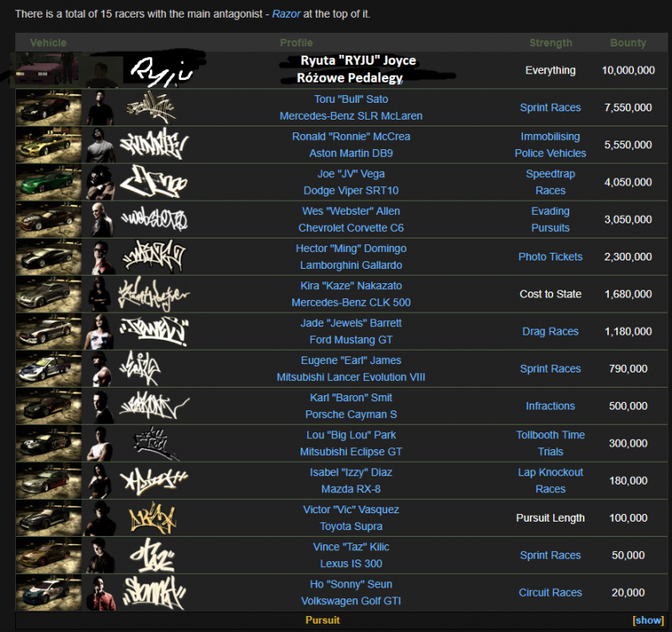Viewport: 672px width, 632px height.
Task: Open Ming's Lamborghini Gallardo car image
Action: (49, 257)
